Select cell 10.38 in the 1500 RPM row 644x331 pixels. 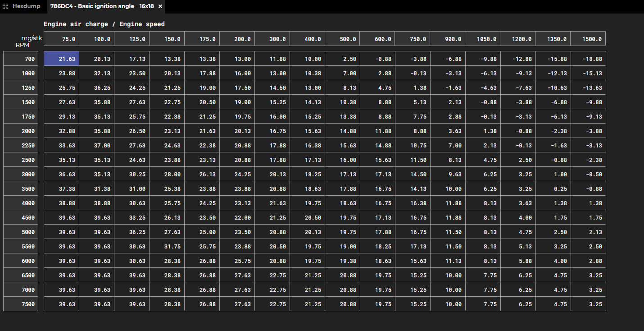coord(342,102)
